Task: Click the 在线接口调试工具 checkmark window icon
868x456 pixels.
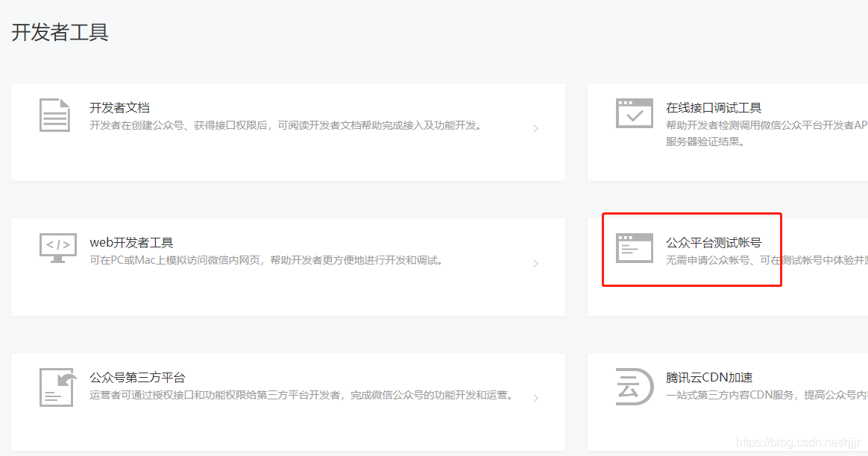Action: [635, 113]
